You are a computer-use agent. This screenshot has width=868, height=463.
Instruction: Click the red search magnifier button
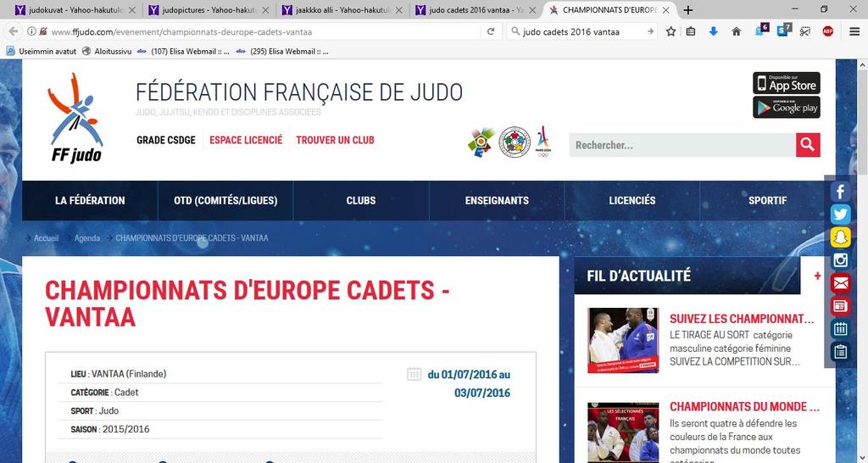808,145
